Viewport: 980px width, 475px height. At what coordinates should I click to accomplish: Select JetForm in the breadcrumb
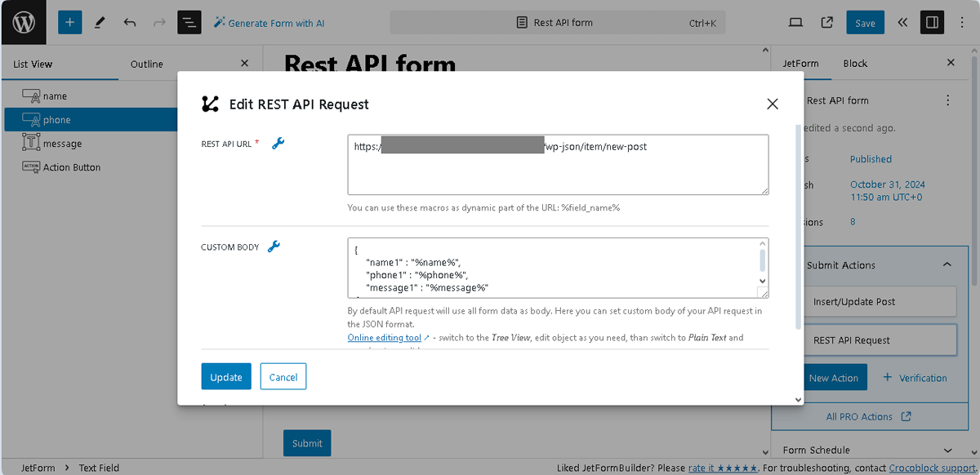(38, 468)
